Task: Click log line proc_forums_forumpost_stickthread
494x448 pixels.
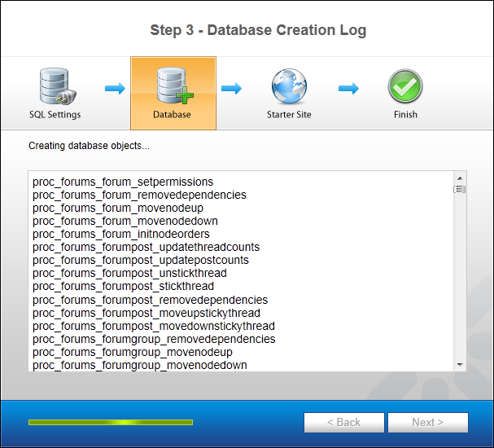Action: tap(123, 286)
